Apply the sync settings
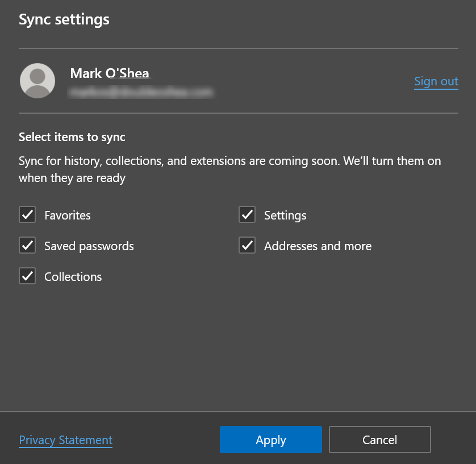The width and height of the screenshot is (476, 464). point(271,440)
